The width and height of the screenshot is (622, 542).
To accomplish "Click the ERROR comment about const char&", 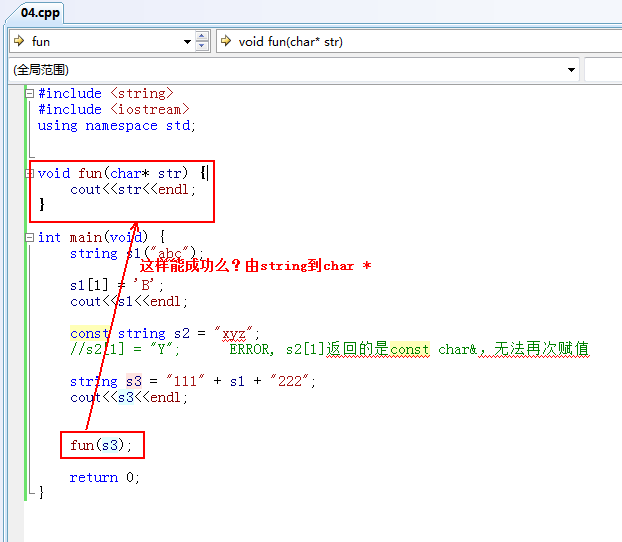I will tap(409, 349).
